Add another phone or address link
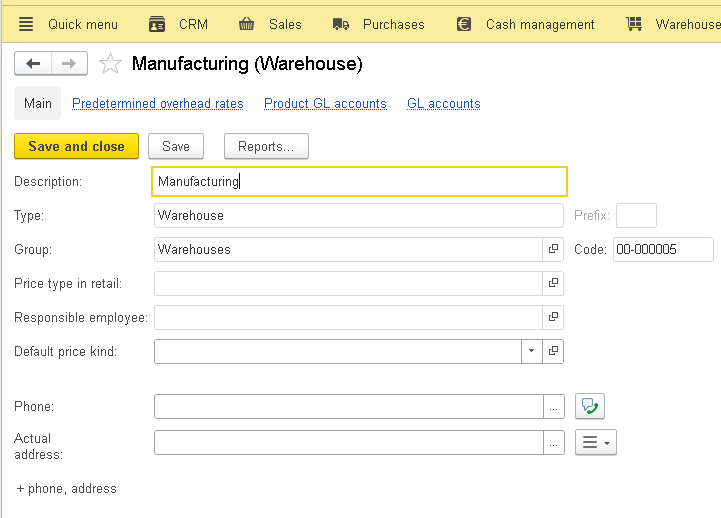Image resolution: width=721 pixels, height=518 pixels. click(66, 489)
